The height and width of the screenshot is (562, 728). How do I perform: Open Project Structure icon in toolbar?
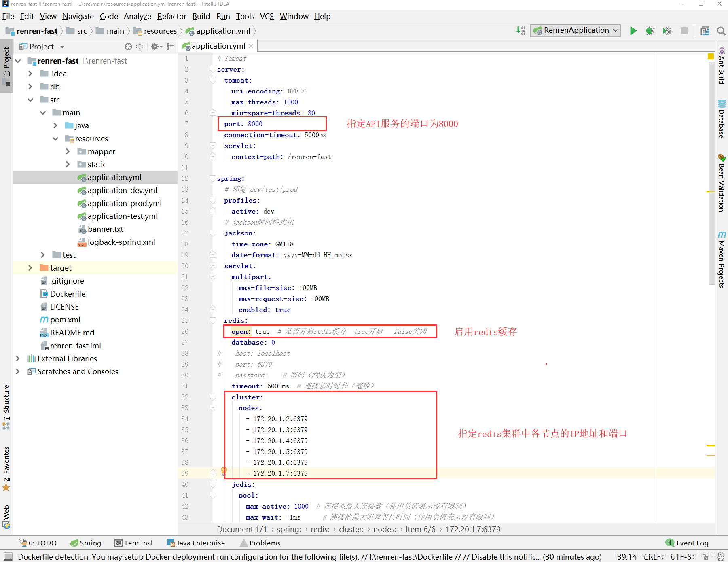705,31
